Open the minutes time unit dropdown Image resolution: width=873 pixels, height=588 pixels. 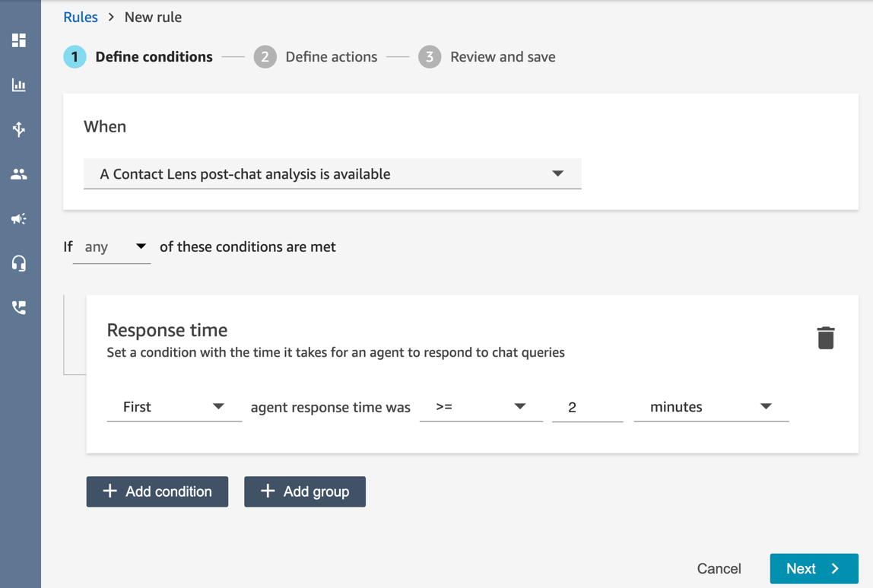[710, 407]
